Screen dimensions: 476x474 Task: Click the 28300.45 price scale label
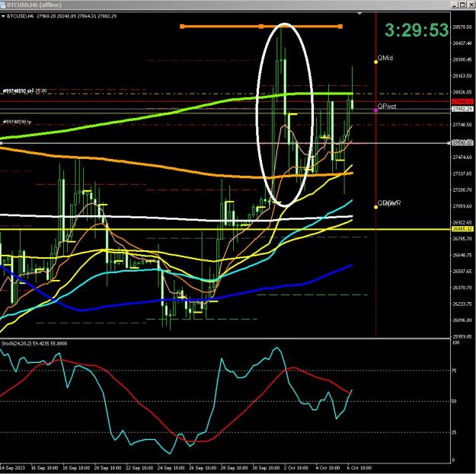pos(462,60)
